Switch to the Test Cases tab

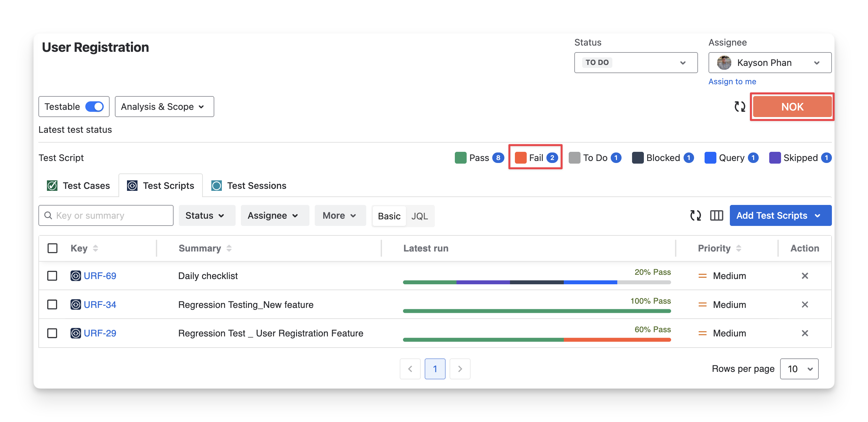click(78, 186)
